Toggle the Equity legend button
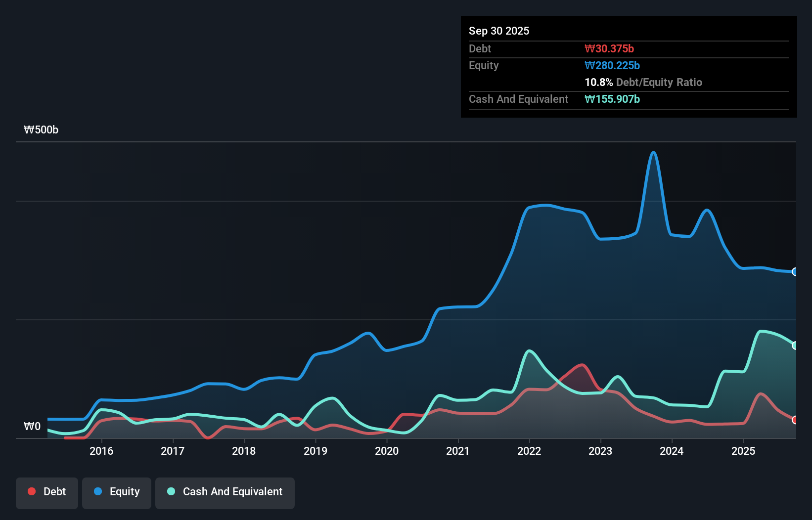This screenshot has width=812, height=520. [x=117, y=493]
